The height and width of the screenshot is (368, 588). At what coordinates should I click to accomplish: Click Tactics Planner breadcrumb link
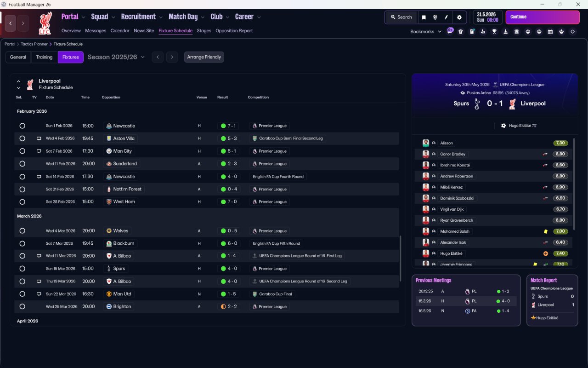34,44
